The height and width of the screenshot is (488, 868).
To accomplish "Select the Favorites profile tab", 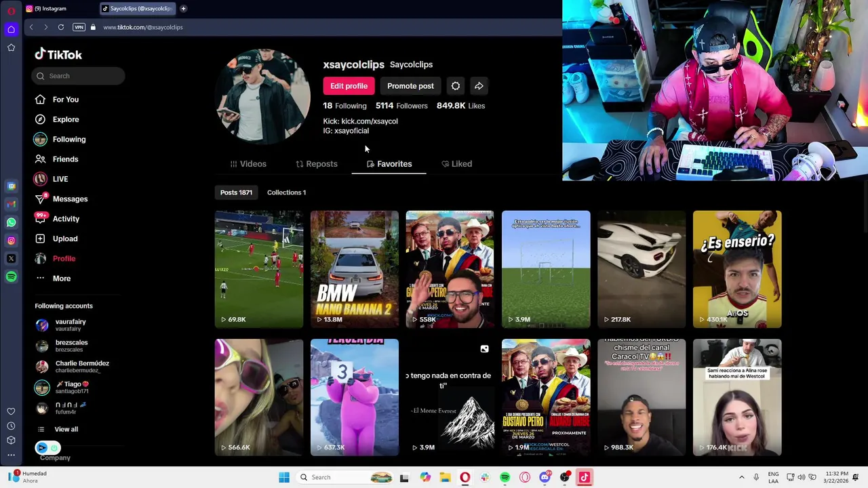I will (x=389, y=164).
